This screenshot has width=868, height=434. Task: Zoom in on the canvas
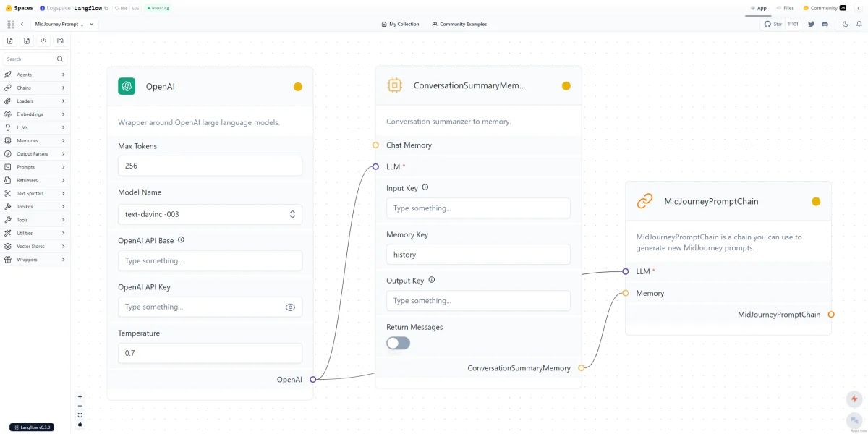coord(80,396)
